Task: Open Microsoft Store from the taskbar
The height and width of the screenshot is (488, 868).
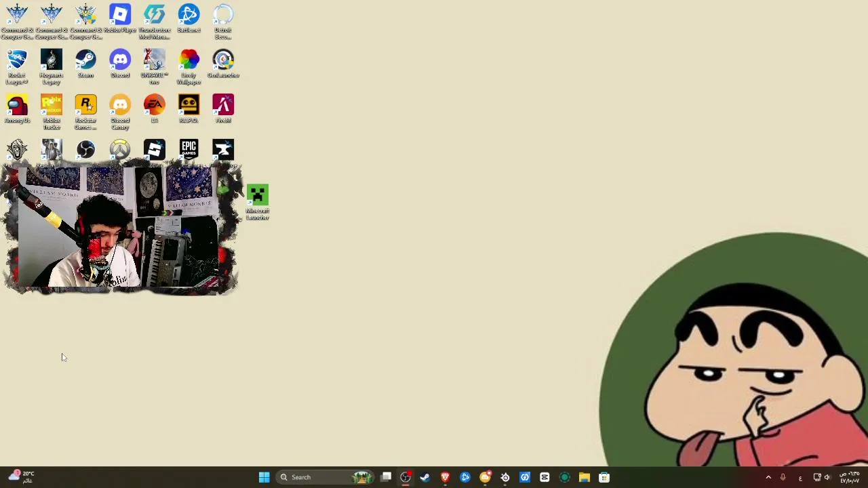Action: click(604, 477)
